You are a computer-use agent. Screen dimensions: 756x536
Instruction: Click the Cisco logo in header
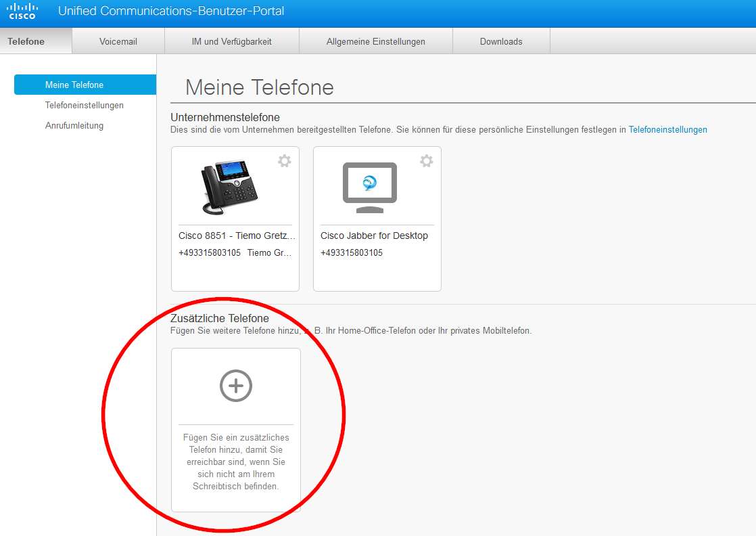coord(22,11)
